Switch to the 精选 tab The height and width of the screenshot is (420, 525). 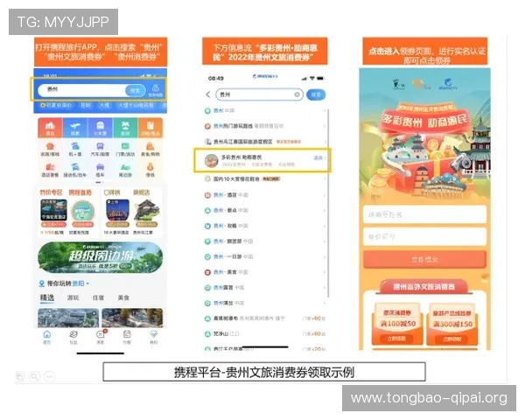pos(47,297)
